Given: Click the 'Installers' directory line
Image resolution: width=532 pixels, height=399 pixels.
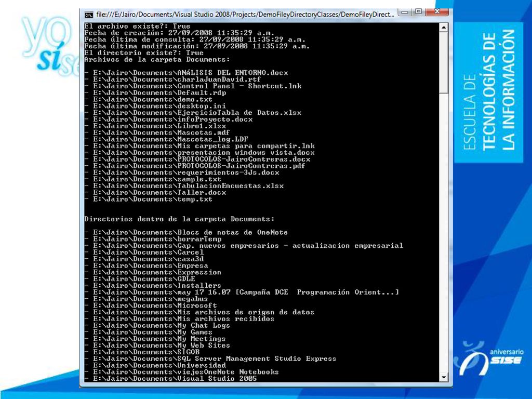Looking at the screenshot, I should coord(153,286).
